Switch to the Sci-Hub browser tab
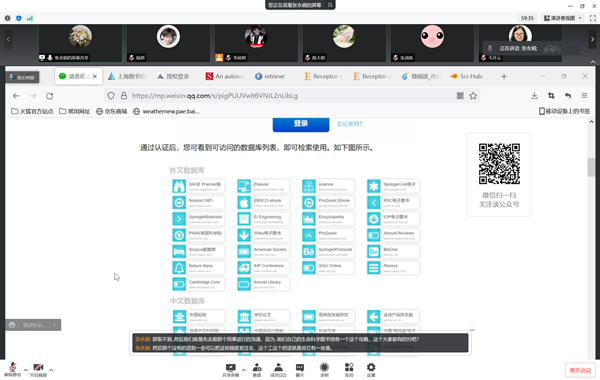Viewport: 600px width, 380px height. (x=467, y=77)
